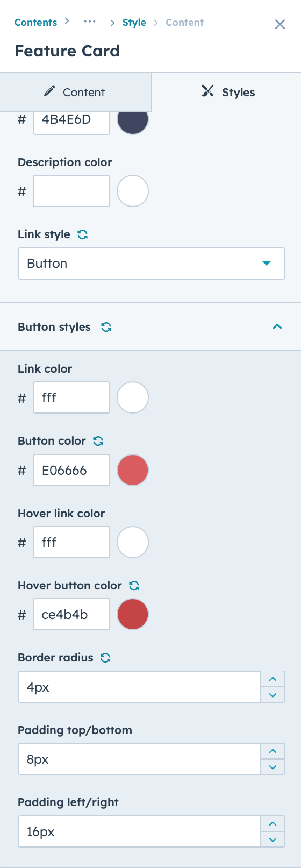This screenshot has height=868, width=301.
Task: Increase the Border radius value
Action: [273, 679]
